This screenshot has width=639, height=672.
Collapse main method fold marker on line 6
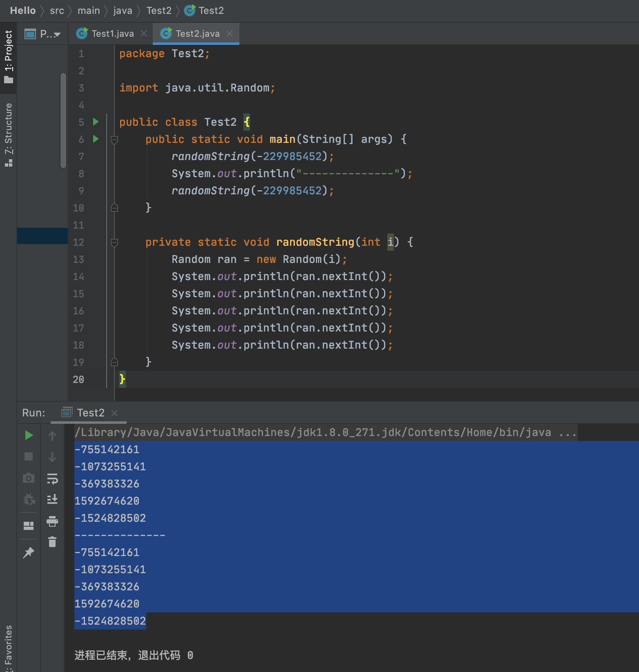(114, 140)
